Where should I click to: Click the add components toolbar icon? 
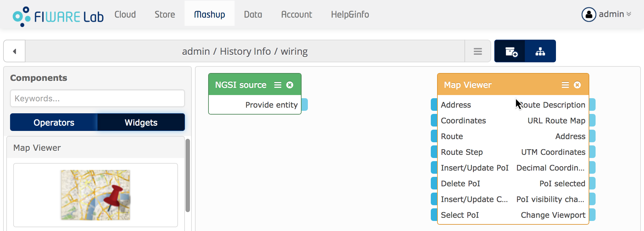pyautogui.click(x=510, y=51)
